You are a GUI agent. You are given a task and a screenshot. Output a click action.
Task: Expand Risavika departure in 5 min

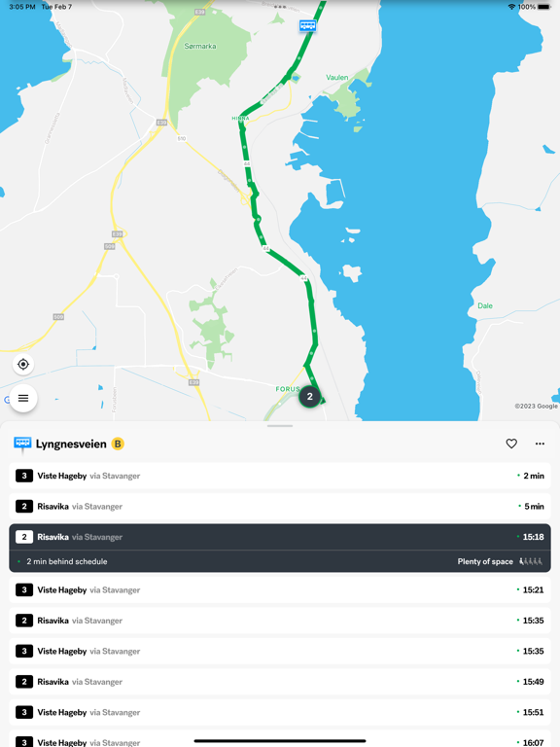click(280, 506)
